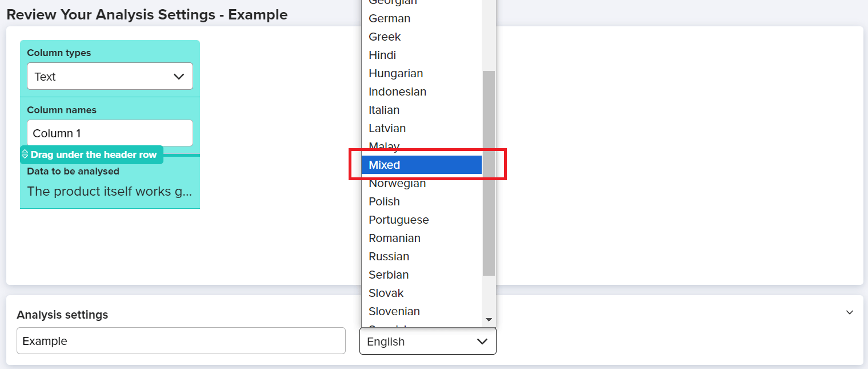Image resolution: width=868 pixels, height=369 pixels.
Task: Select Mixed from the language list
Action: pos(422,165)
